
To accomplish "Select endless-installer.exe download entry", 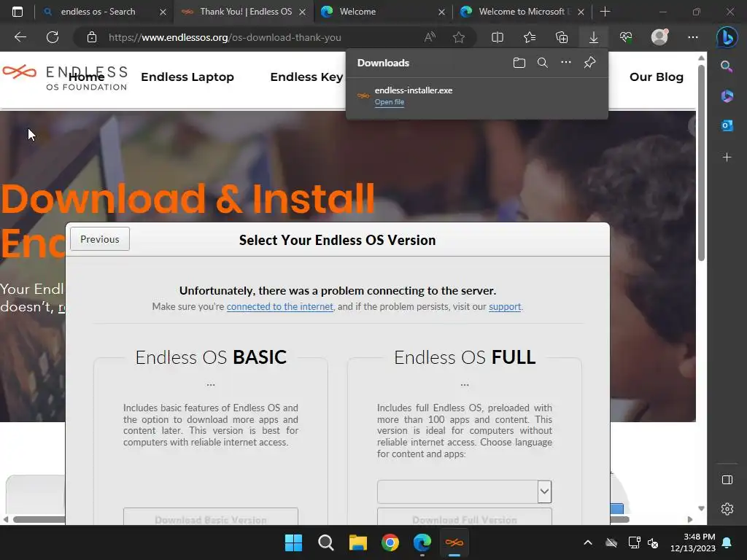I will pos(477,96).
